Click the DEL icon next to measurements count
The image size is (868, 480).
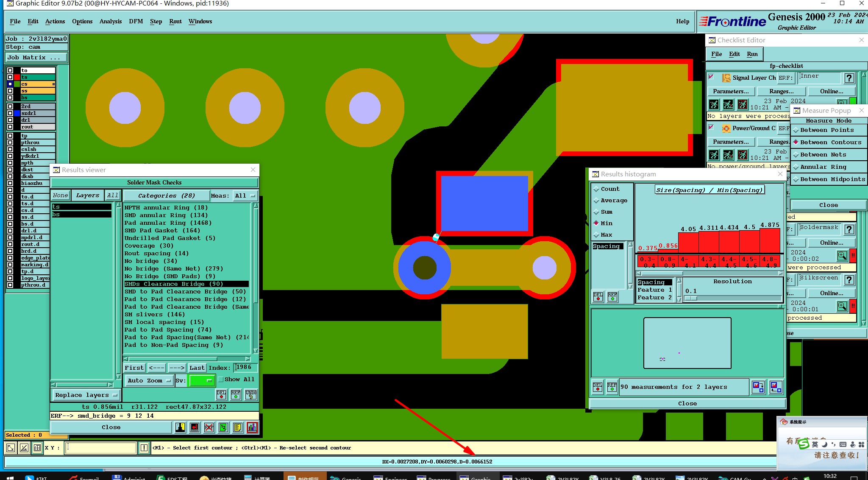(x=598, y=387)
